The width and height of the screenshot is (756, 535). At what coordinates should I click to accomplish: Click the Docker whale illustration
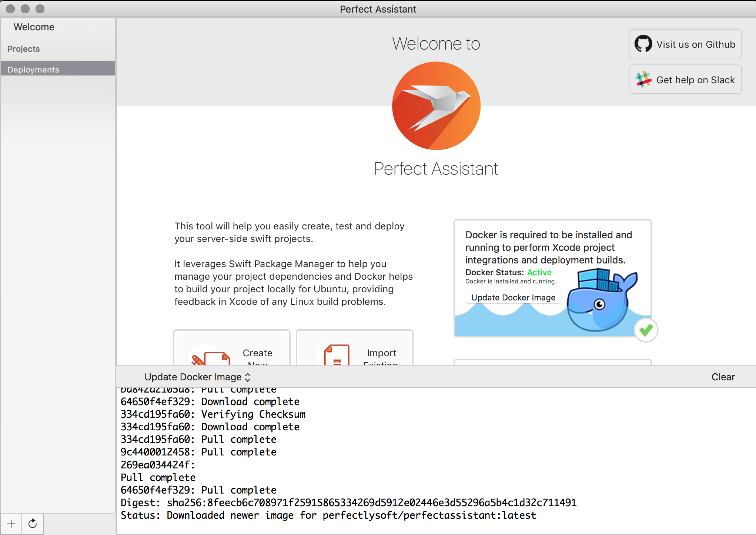[602, 300]
